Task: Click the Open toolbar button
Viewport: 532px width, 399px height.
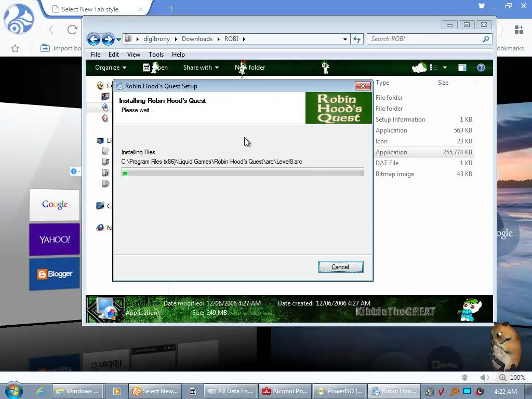Action: [155, 68]
